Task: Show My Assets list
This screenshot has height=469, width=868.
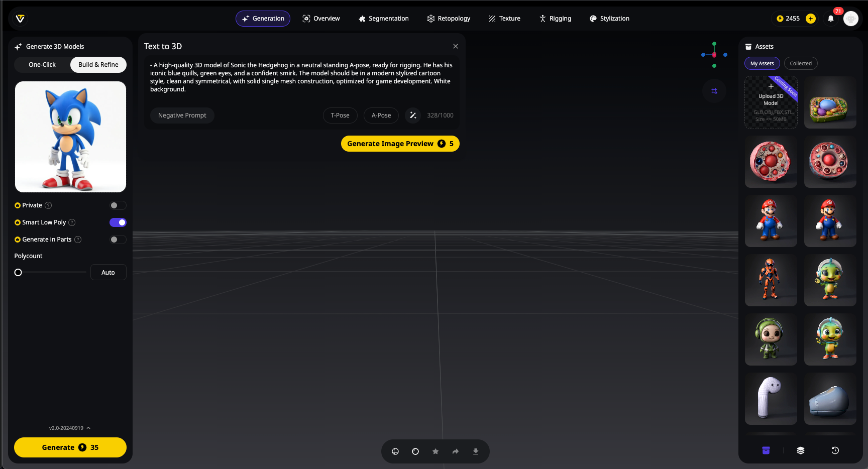Action: (x=762, y=63)
